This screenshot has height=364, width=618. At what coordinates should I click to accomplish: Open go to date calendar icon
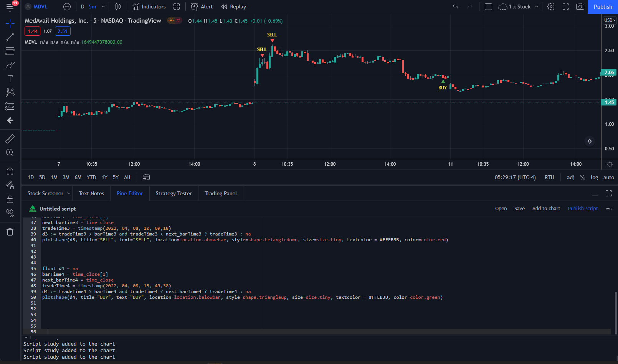147,178
